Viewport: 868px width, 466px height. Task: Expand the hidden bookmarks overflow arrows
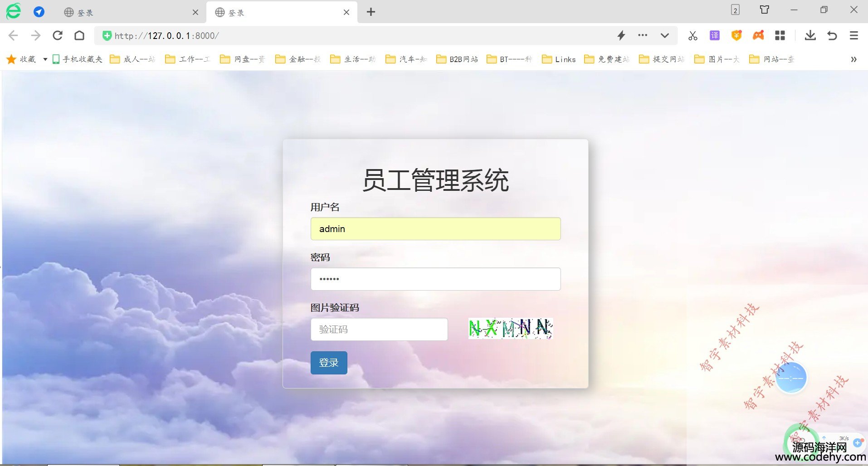(853, 59)
